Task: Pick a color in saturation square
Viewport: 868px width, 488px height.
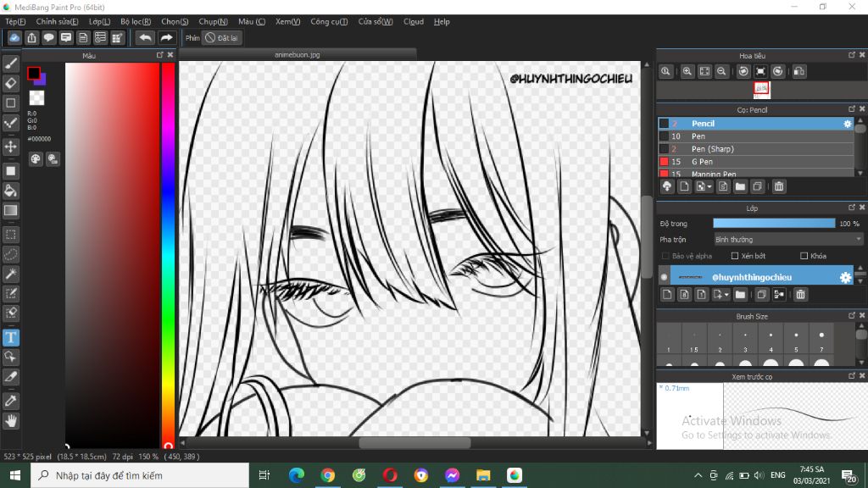Action: click(x=113, y=254)
